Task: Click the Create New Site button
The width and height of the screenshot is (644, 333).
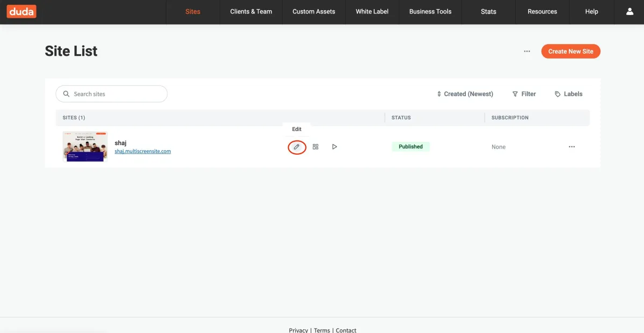Action: [x=570, y=52]
